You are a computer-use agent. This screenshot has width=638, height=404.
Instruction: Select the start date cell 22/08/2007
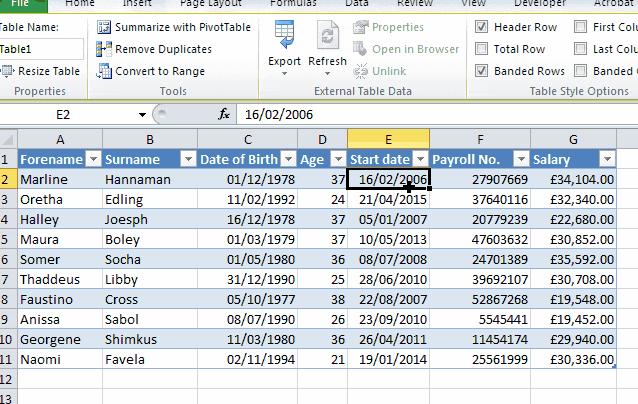click(389, 299)
